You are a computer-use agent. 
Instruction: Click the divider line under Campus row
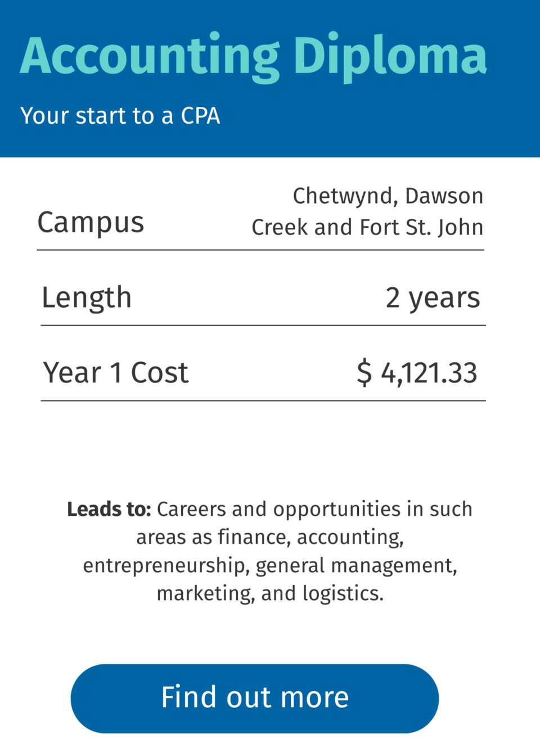tap(260, 250)
